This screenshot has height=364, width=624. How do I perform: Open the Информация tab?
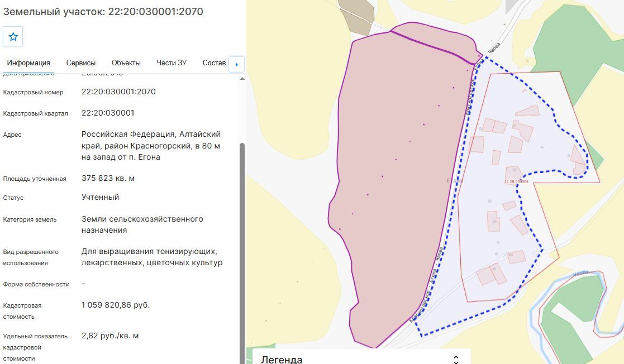[x=28, y=63]
